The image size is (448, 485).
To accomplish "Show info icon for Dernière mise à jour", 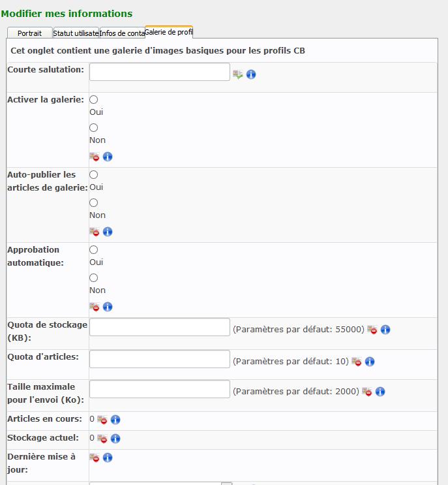I will [108, 458].
